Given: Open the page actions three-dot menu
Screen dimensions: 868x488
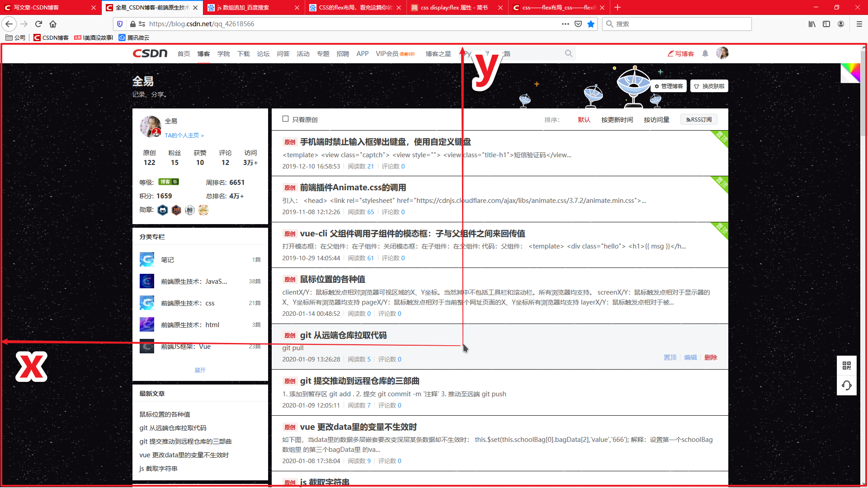Looking at the screenshot, I should (565, 24).
